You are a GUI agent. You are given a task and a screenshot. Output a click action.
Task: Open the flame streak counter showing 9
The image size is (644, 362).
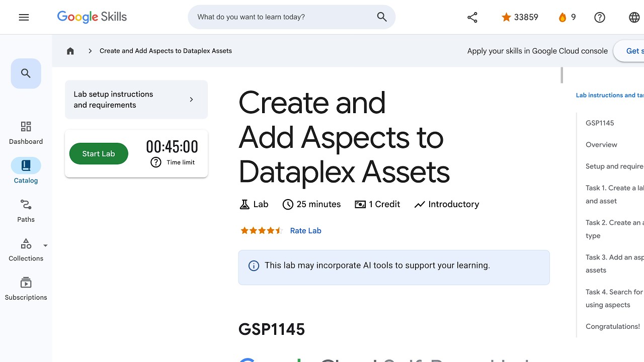(x=567, y=17)
